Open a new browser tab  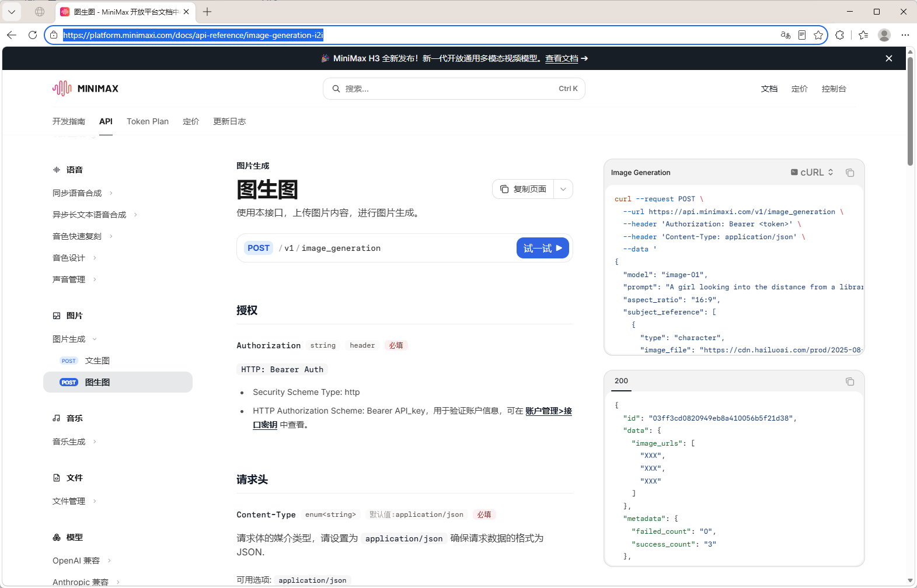(x=207, y=12)
